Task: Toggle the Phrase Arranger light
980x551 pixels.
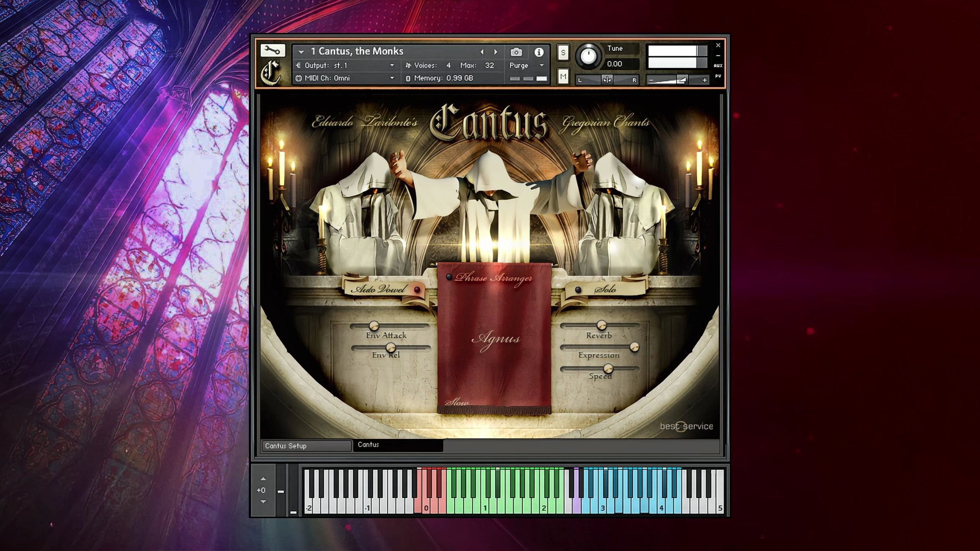Action: coord(449,277)
